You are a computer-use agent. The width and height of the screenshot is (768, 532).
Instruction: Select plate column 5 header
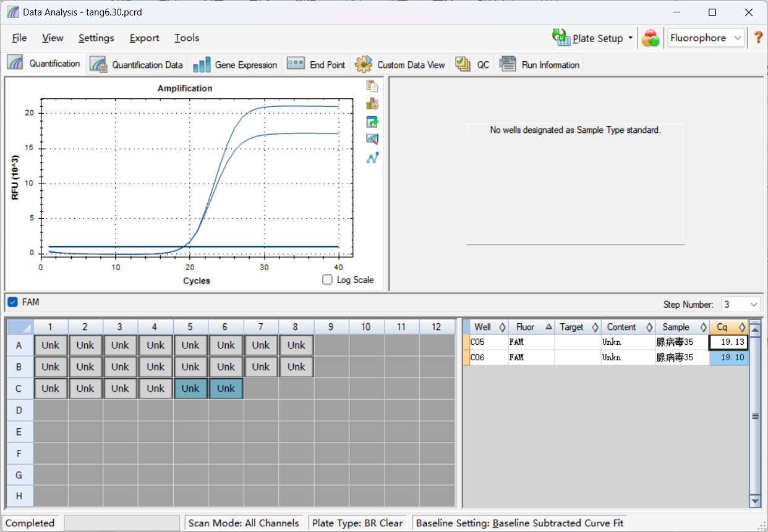pos(190,326)
